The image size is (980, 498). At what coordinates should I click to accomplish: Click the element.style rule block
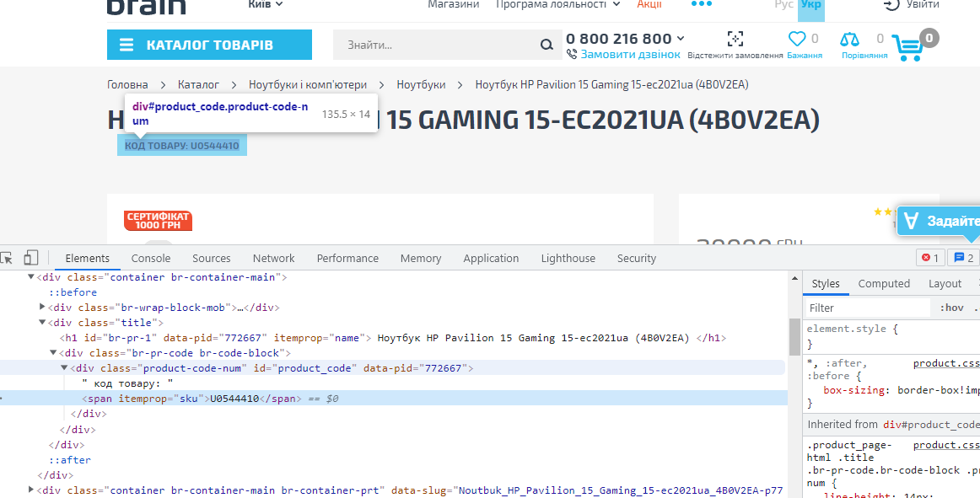(891, 336)
